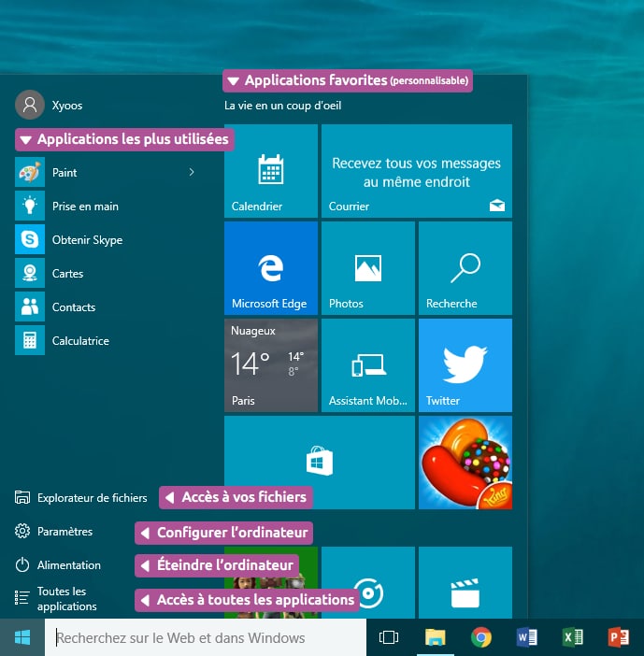Focus the Recherchez sur le Web search box
This screenshot has width=644, height=656.
[x=206, y=637]
